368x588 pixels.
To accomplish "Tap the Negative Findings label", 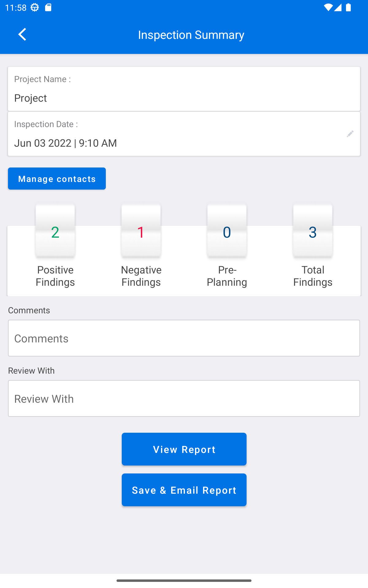I will pyautogui.click(x=141, y=276).
